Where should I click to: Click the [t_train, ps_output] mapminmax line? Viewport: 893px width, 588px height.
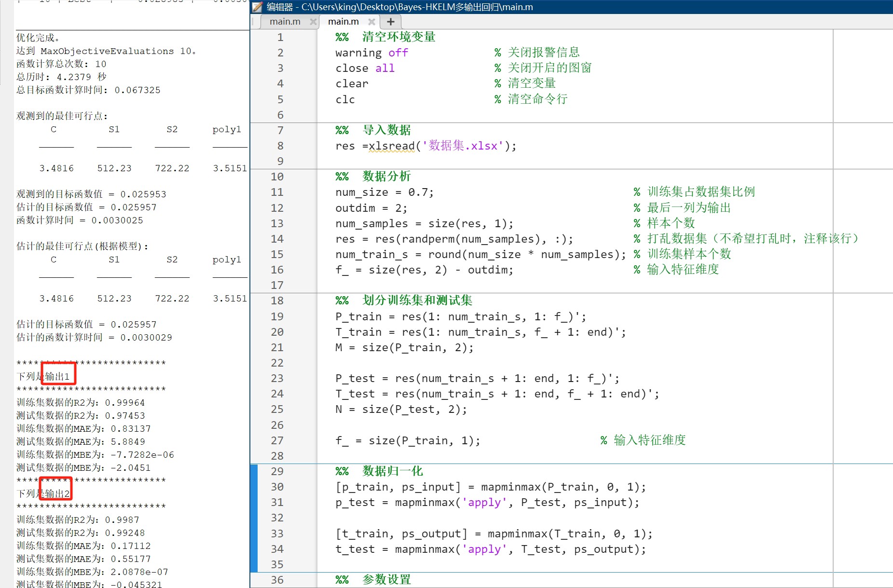coord(494,533)
